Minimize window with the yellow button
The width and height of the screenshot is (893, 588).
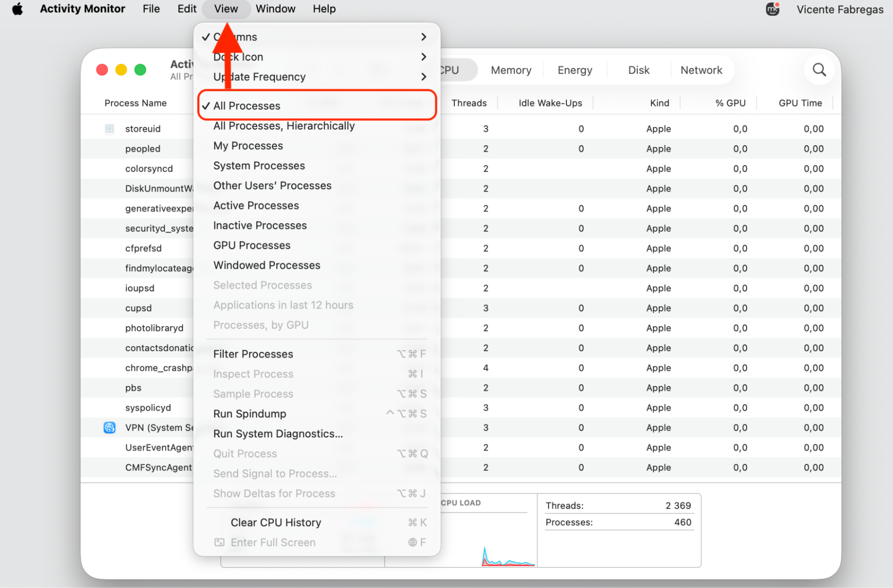click(121, 70)
